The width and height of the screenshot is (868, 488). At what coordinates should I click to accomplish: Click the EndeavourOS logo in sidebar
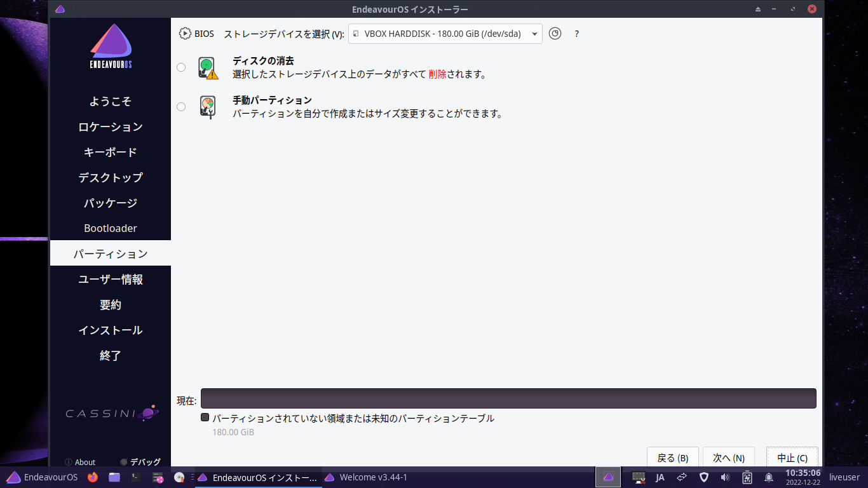click(111, 46)
